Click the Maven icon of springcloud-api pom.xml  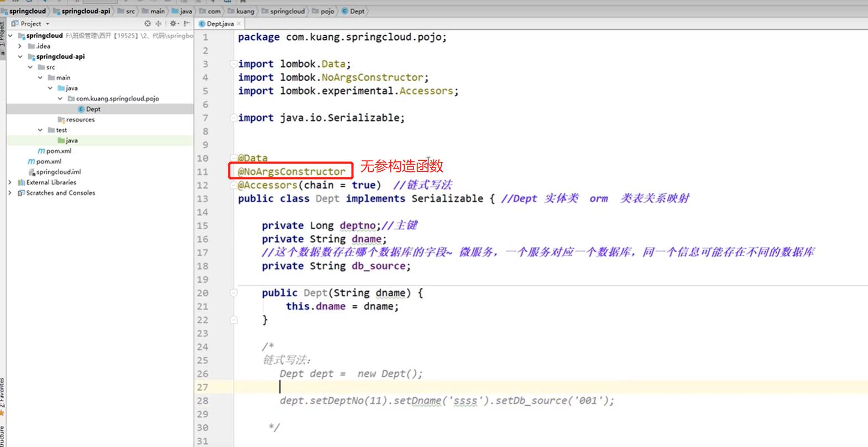[x=41, y=151]
